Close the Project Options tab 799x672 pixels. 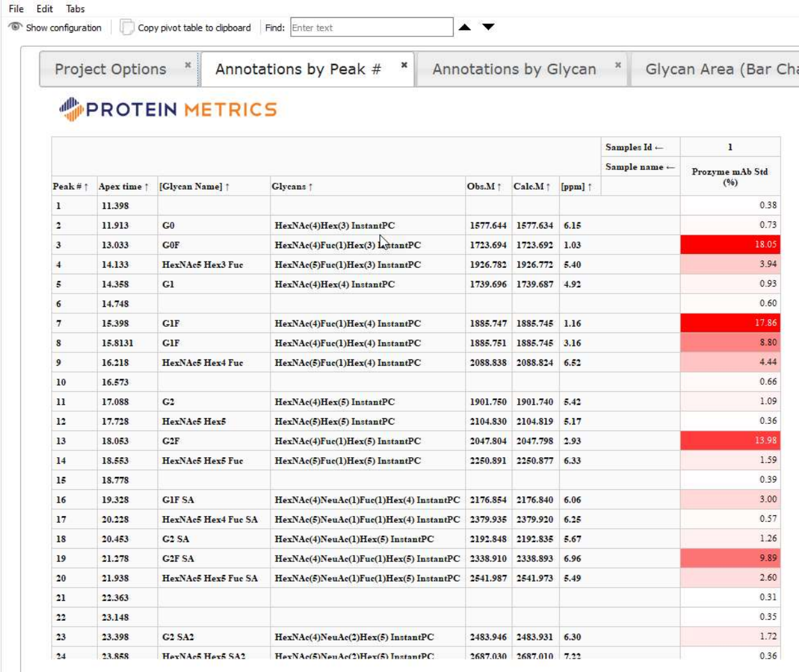[188, 65]
